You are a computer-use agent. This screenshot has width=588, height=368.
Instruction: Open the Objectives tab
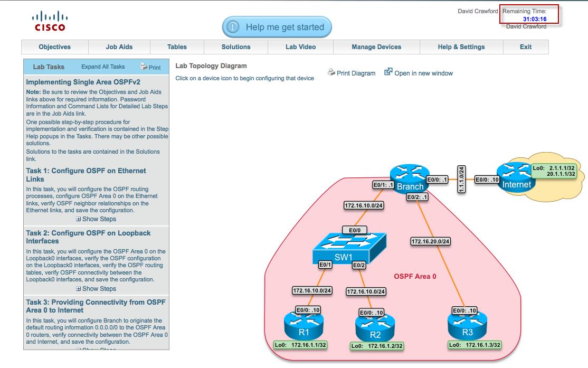[x=54, y=47]
